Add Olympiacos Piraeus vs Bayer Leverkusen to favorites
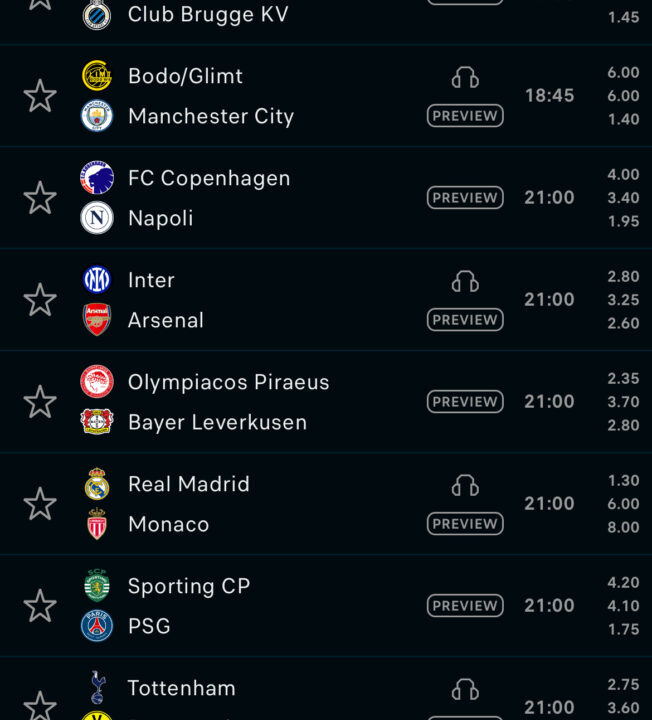Screen dimensions: 652x720 [40, 402]
